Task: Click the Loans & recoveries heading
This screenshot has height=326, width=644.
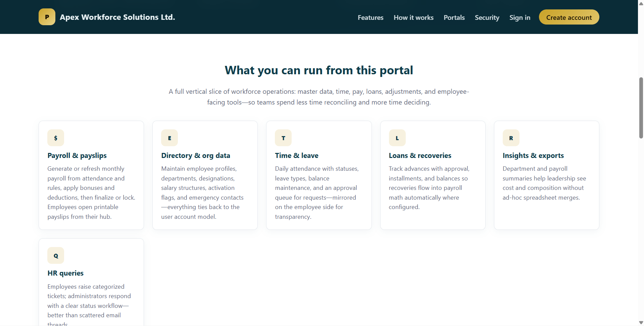Action: point(420,156)
